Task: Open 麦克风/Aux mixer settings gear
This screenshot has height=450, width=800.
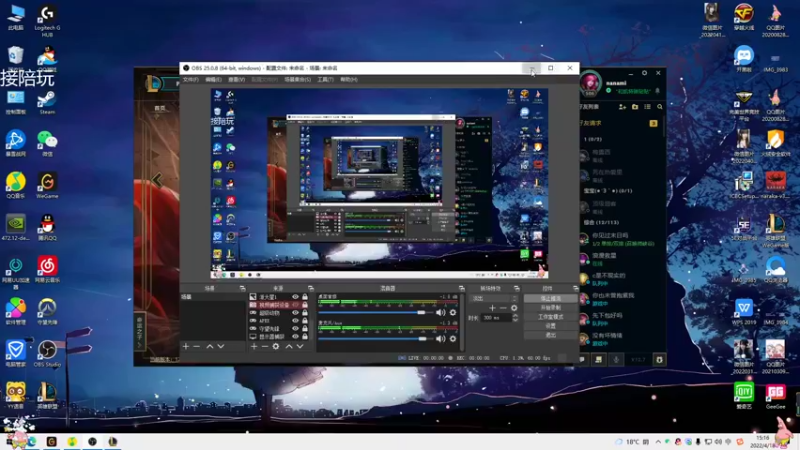Action: (453, 338)
